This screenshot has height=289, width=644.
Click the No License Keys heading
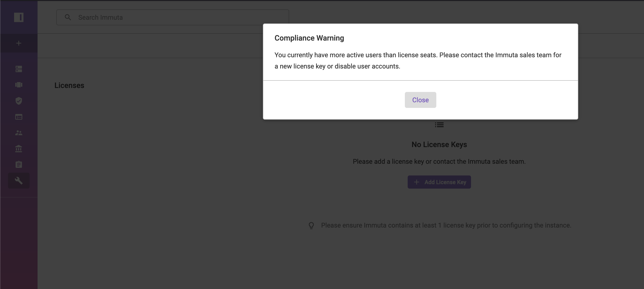(x=439, y=145)
